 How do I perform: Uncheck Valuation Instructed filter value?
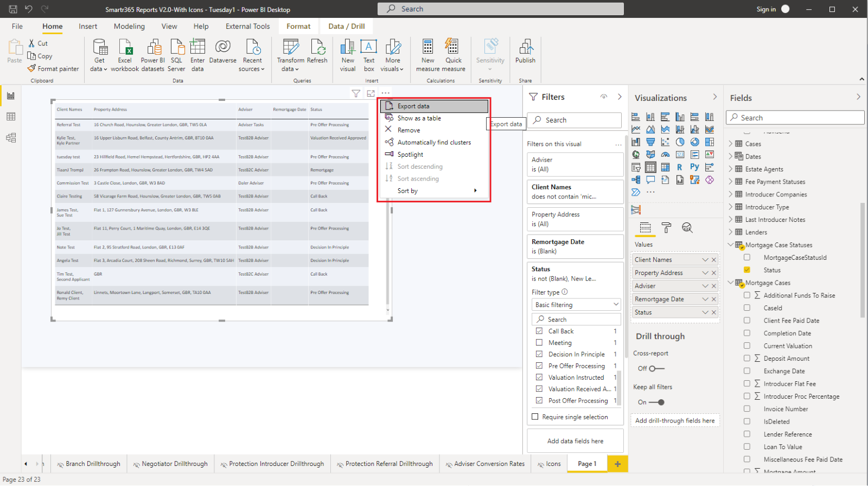pos(539,377)
